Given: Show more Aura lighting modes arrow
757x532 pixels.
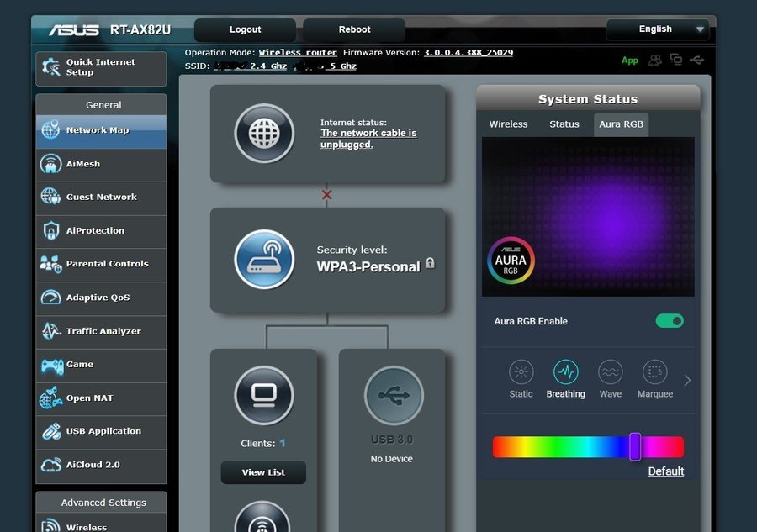Looking at the screenshot, I should pos(687,380).
